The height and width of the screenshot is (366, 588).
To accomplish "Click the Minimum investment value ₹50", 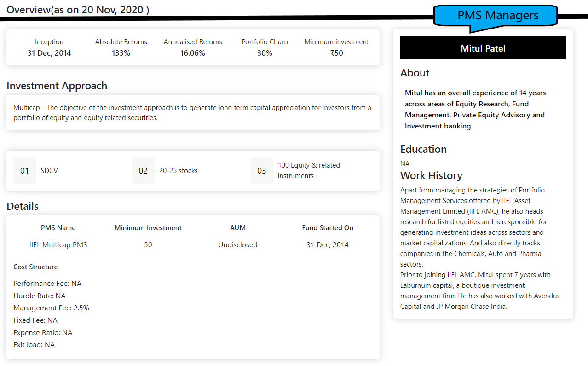I will [x=336, y=53].
